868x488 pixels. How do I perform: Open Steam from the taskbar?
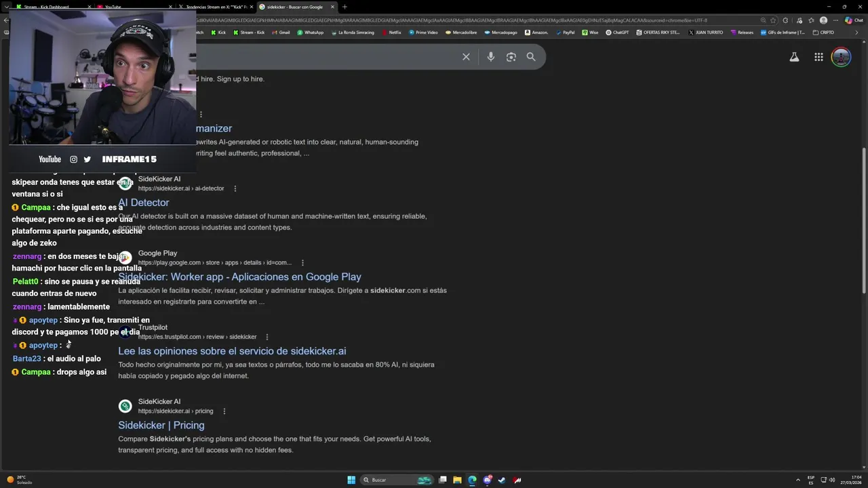click(502, 480)
